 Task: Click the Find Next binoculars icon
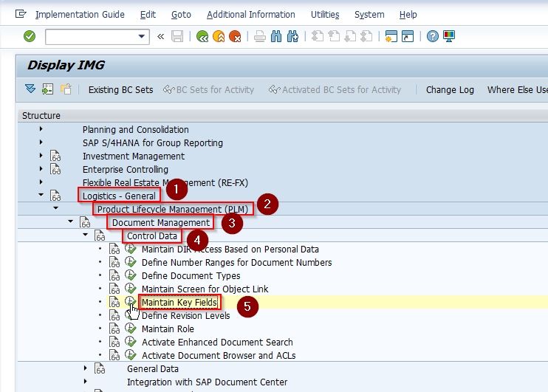pyautogui.click(x=292, y=36)
